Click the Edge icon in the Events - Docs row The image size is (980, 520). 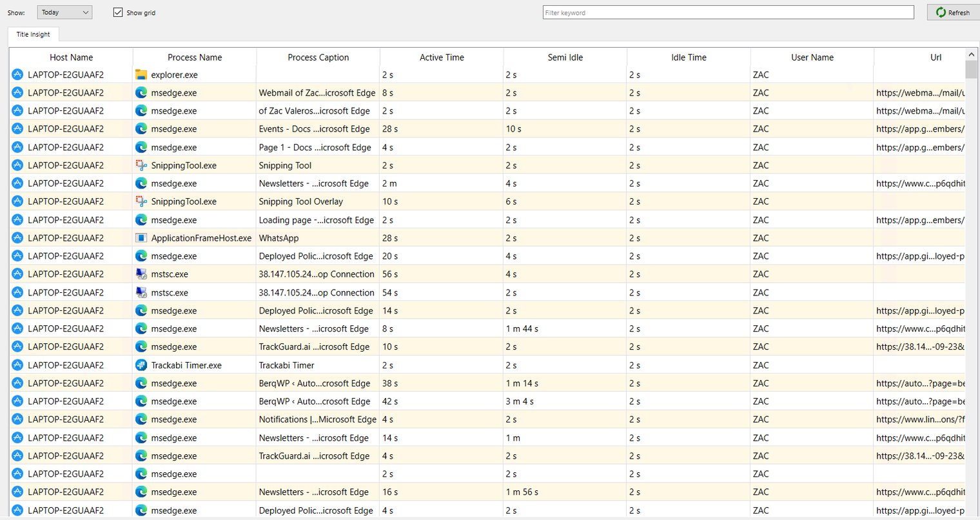click(141, 129)
